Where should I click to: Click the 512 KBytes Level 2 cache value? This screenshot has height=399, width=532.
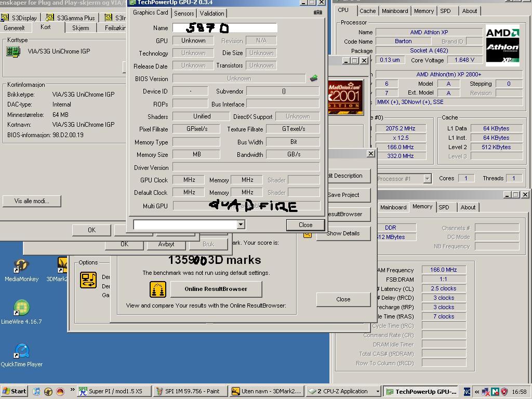click(496, 147)
